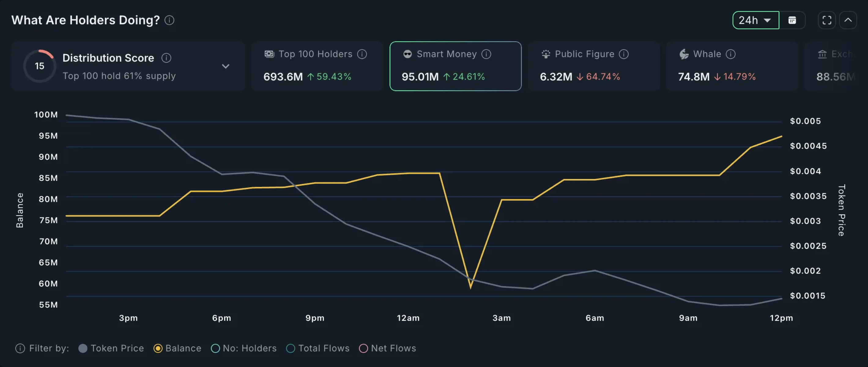Enter fullscreen chart view icon
The height and width of the screenshot is (367, 868).
point(827,20)
